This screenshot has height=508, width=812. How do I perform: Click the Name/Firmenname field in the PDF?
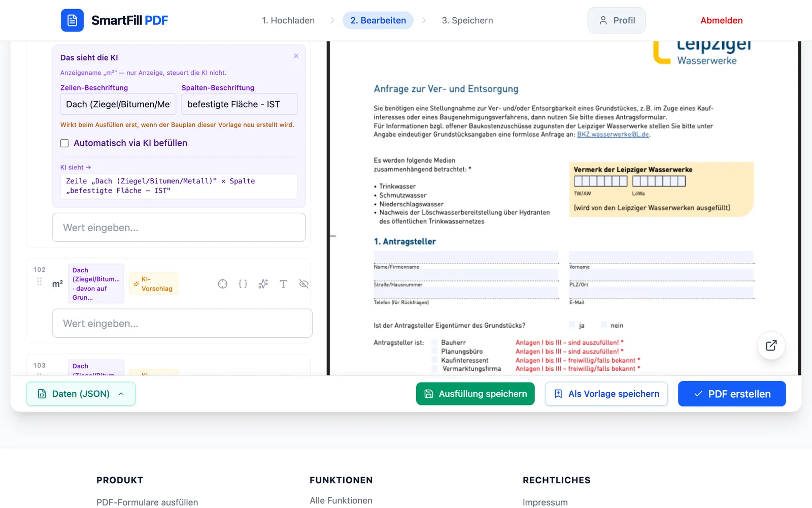(x=466, y=257)
